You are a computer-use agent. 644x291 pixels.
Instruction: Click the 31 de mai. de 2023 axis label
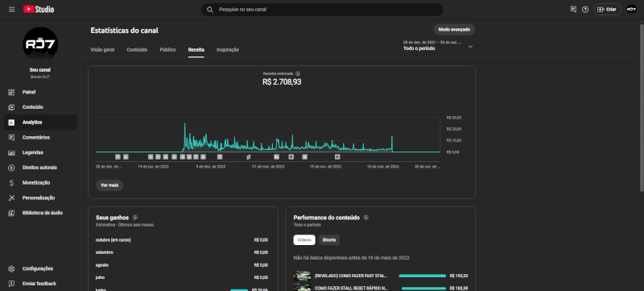tap(268, 167)
